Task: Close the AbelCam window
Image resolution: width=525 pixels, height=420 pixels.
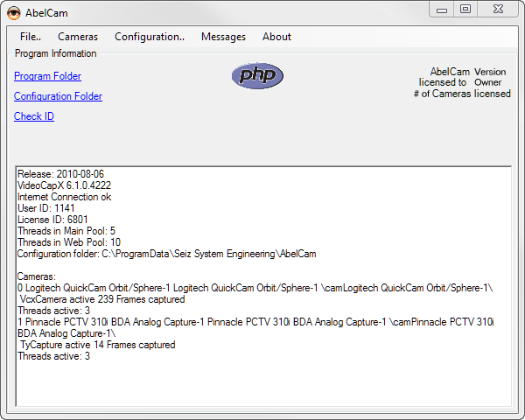Action: tap(495, 10)
